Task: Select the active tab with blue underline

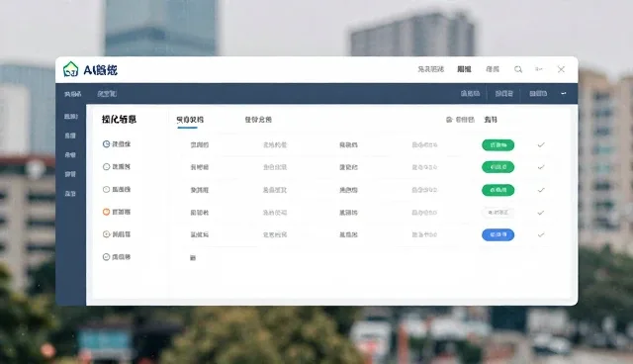Action: coord(190,120)
